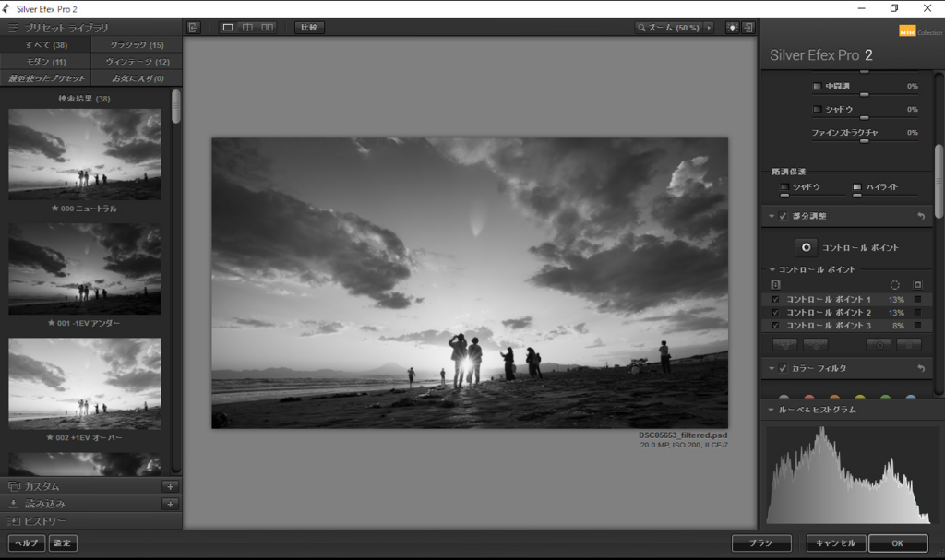Show mask for コントロール ポイント 2
The width and height of the screenshot is (945, 560).
pyautogui.click(x=918, y=312)
